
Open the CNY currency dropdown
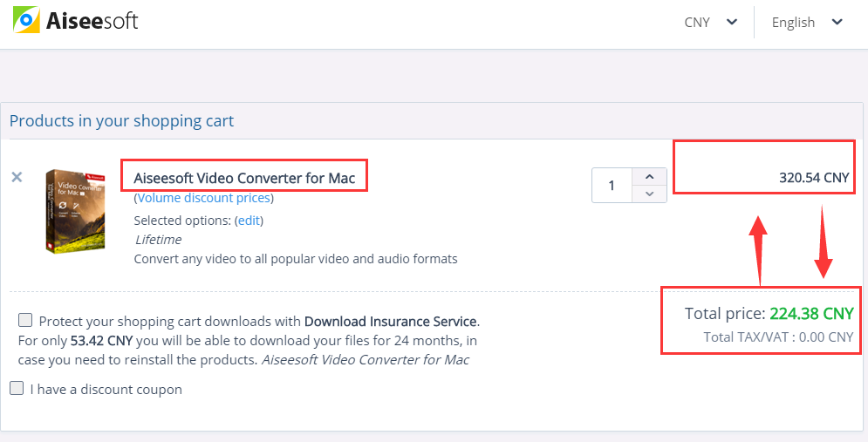[x=711, y=22]
